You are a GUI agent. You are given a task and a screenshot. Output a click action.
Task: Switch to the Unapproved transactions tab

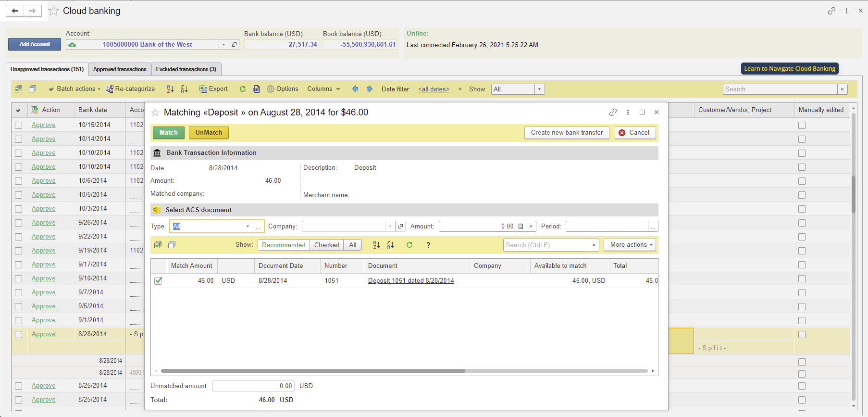pos(47,69)
